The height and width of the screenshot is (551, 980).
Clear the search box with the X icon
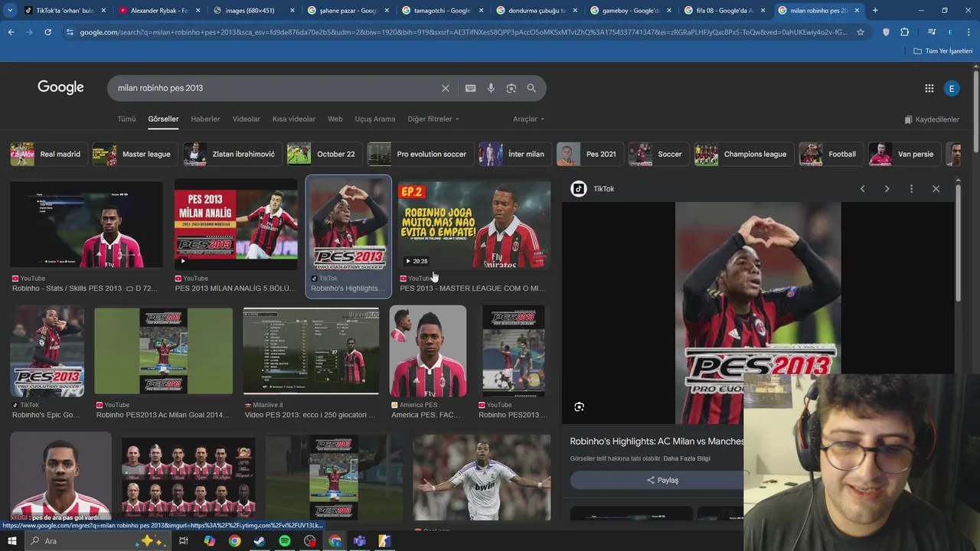(x=446, y=88)
